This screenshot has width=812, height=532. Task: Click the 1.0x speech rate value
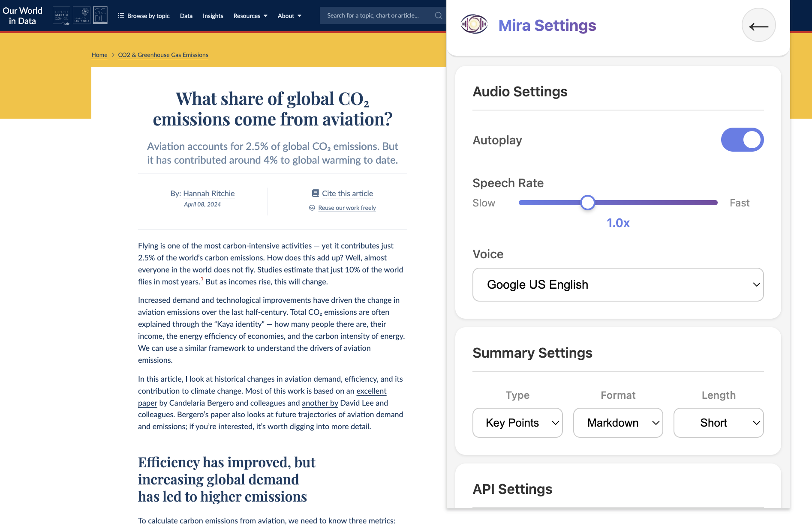(x=618, y=223)
